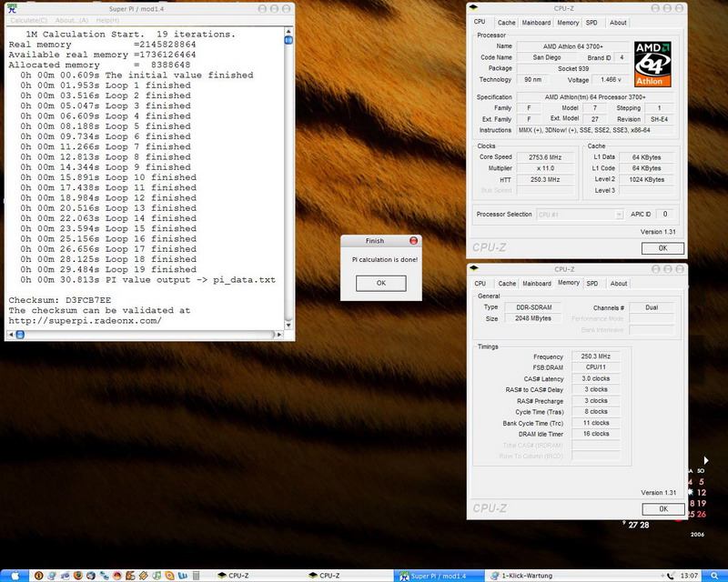Image resolution: width=728 pixels, height=582 pixels.
Task: Switch to Cache tab in Processor CPU-Z window
Action: [506, 22]
